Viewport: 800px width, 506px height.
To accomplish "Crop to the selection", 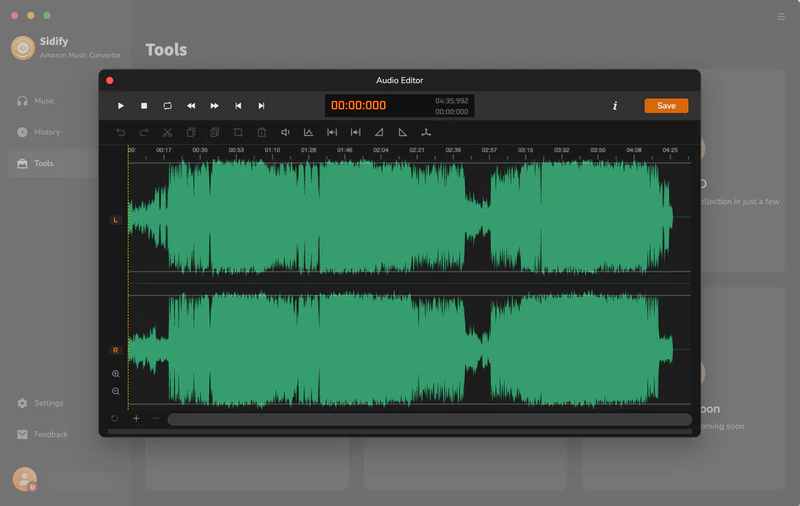I will (x=238, y=133).
